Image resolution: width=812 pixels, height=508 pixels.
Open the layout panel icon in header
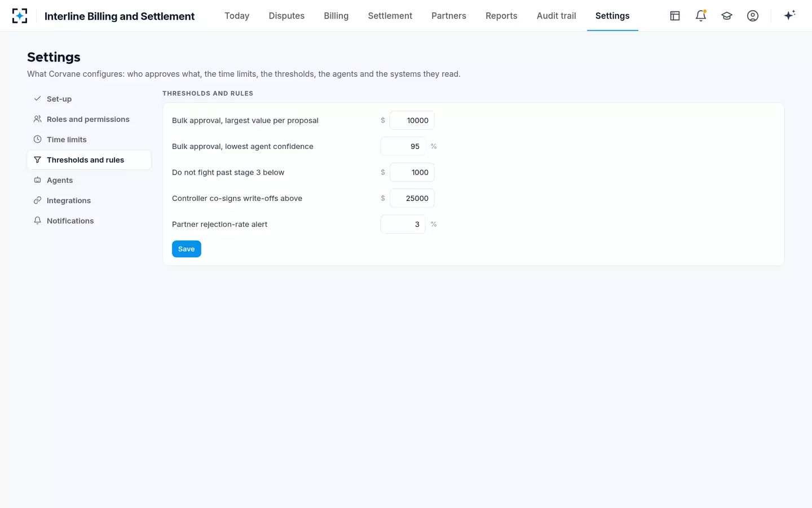[675, 16]
